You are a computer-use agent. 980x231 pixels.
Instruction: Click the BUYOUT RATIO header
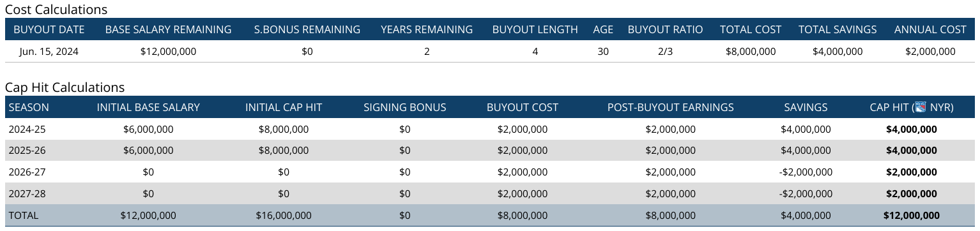point(665,29)
